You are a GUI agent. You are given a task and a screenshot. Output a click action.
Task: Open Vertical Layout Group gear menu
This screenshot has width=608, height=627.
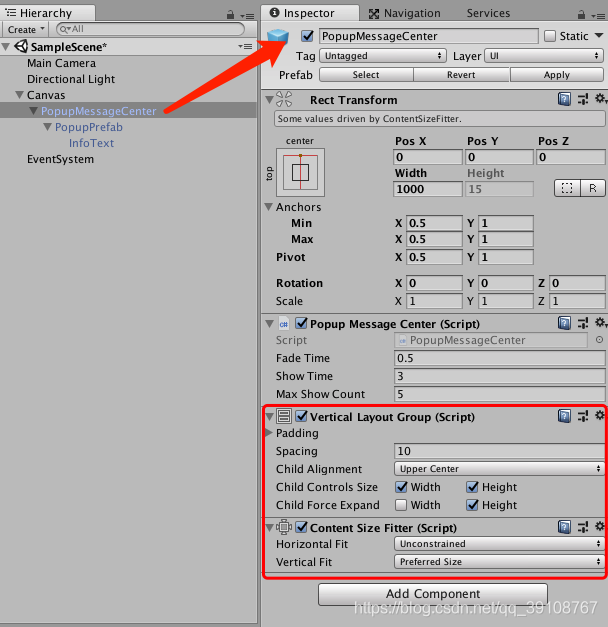click(600, 415)
